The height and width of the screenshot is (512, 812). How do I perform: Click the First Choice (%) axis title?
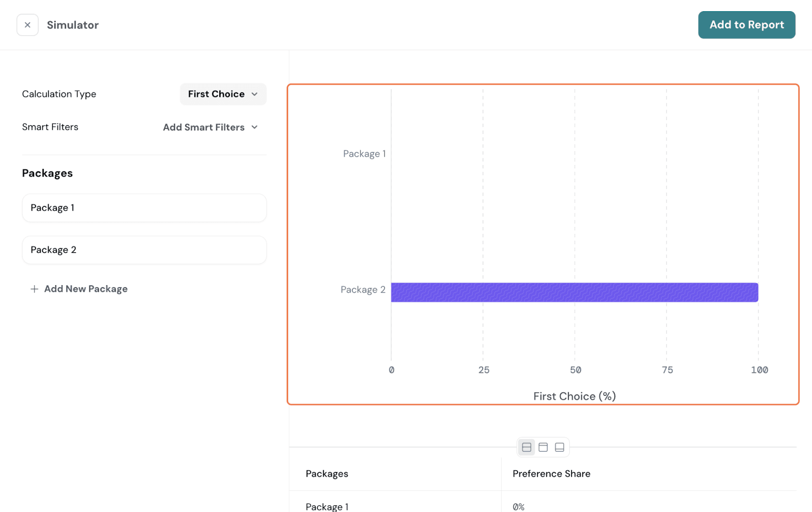(x=574, y=396)
